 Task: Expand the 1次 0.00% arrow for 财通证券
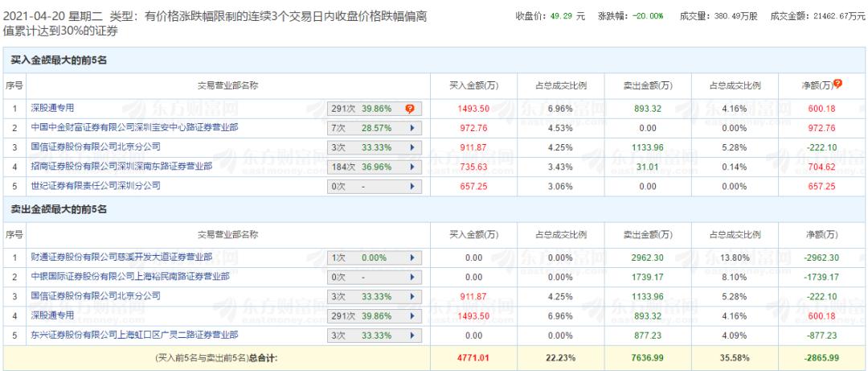click(411, 258)
